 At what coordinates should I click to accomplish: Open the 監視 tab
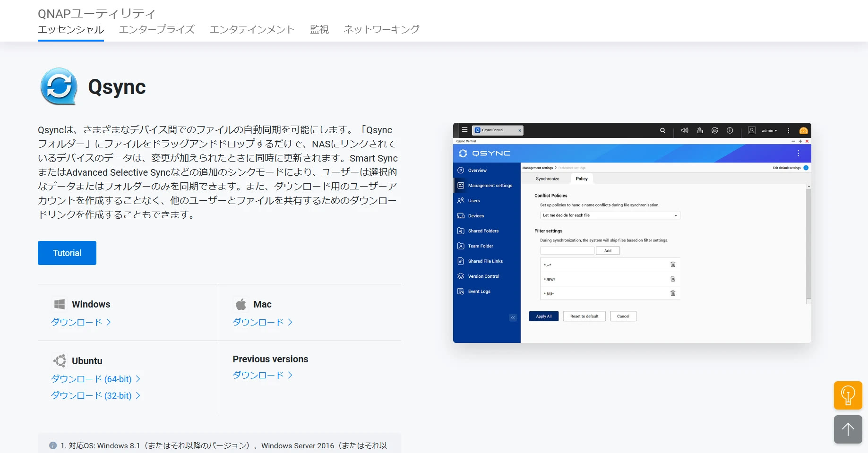(319, 29)
